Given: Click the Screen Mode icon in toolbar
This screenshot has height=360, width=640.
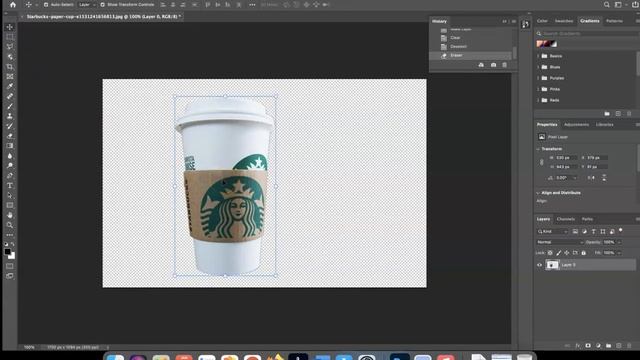Looking at the screenshot, I should (x=10, y=276).
